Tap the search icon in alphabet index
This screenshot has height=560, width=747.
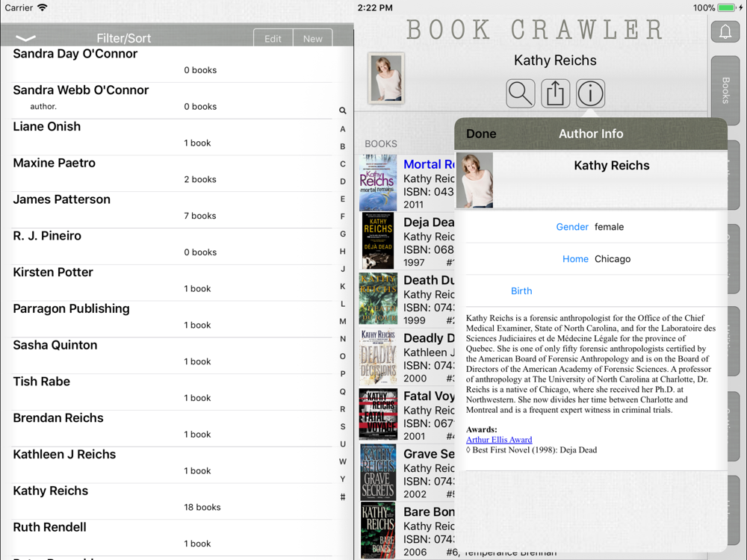point(343,111)
